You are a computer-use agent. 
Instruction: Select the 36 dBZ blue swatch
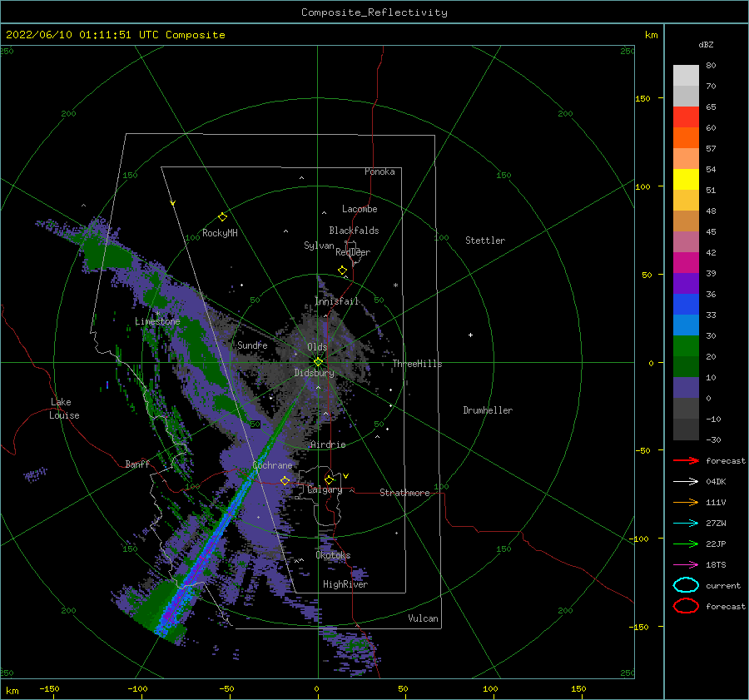pyautogui.click(x=686, y=304)
